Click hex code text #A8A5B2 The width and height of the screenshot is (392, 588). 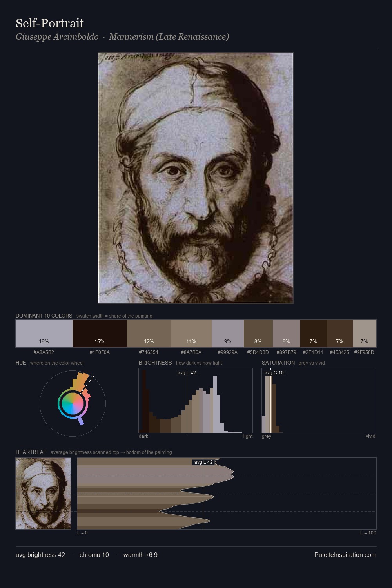(x=44, y=352)
